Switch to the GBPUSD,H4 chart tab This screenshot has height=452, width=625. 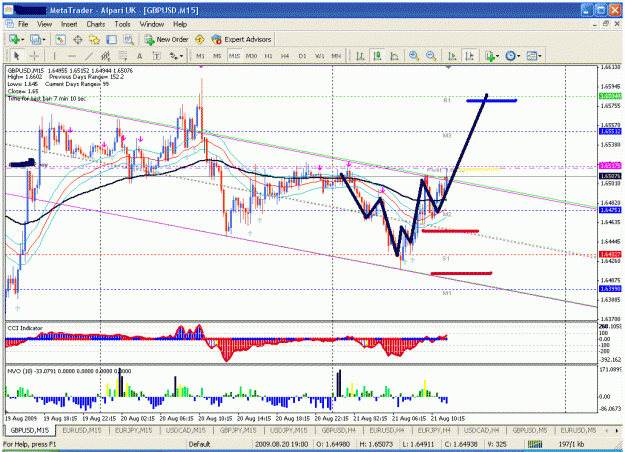click(x=338, y=430)
